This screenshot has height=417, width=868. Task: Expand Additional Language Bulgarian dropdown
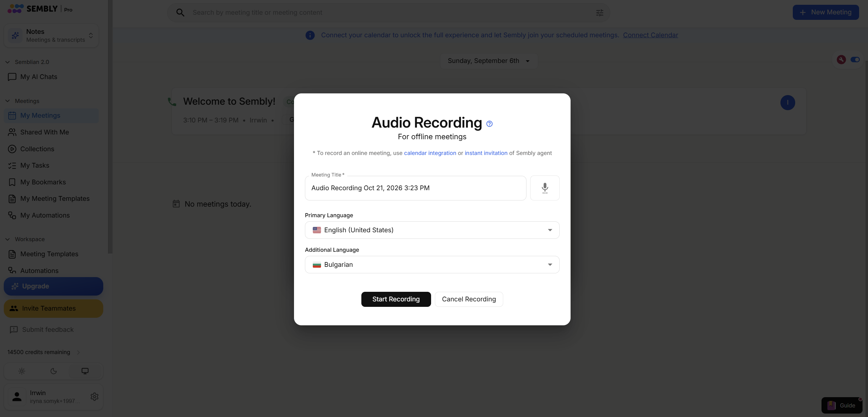[432, 265]
